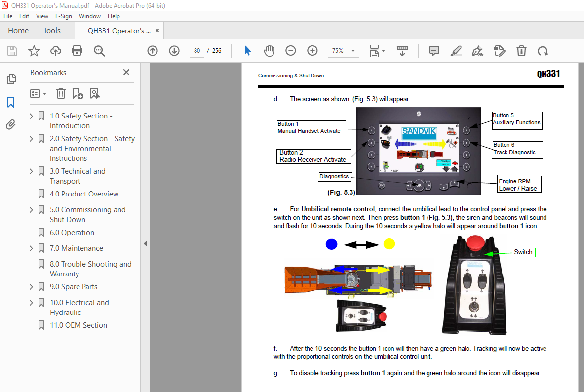Switch to the Tools tab
The height and width of the screenshot is (392, 584).
52,31
